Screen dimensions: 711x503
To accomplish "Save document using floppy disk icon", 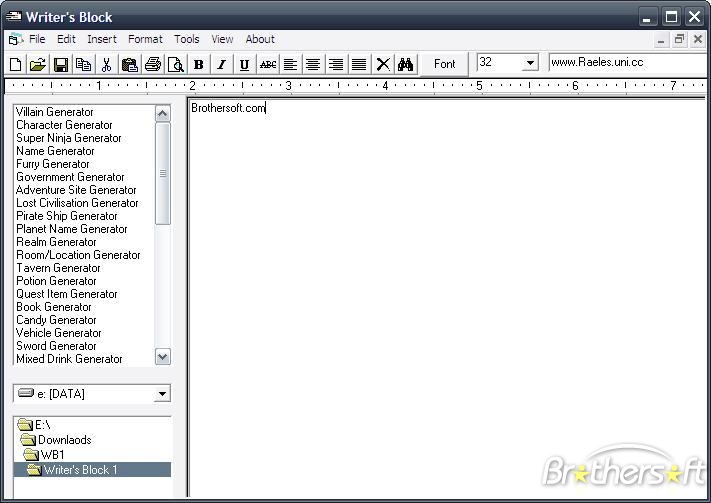I will click(61, 65).
